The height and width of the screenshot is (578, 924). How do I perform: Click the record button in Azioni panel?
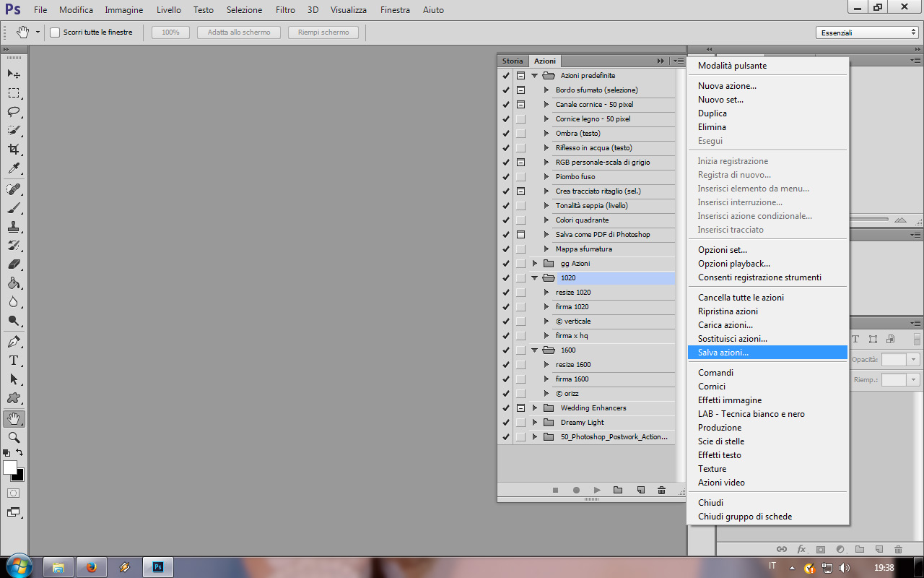576,490
